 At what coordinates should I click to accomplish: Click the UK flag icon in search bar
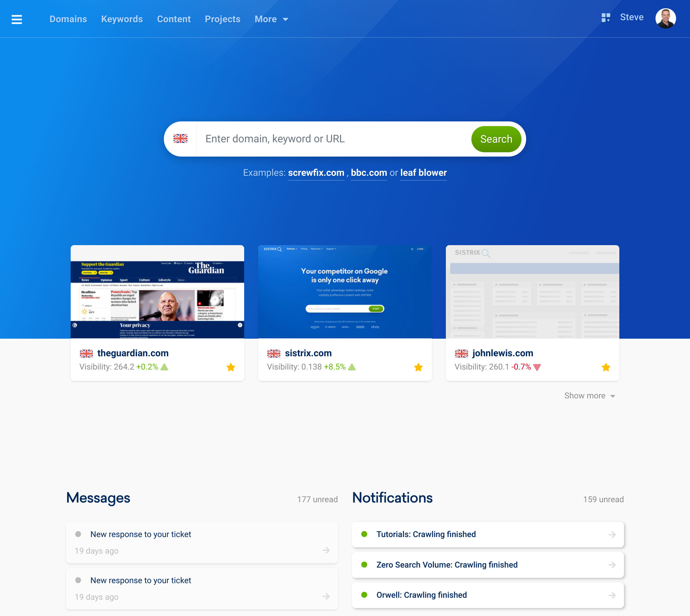pyautogui.click(x=180, y=139)
